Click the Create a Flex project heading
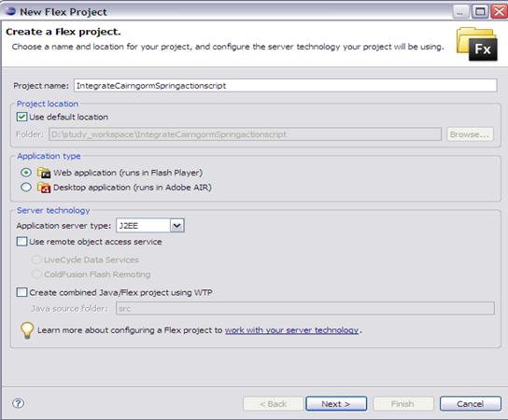The height and width of the screenshot is (420, 508). tap(63, 32)
